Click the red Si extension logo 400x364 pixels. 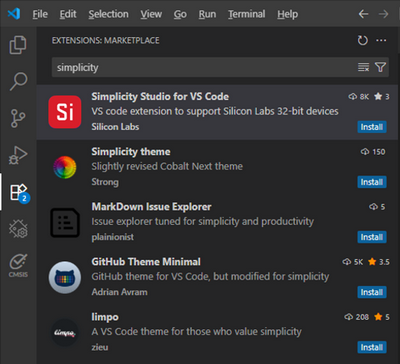[65, 112]
